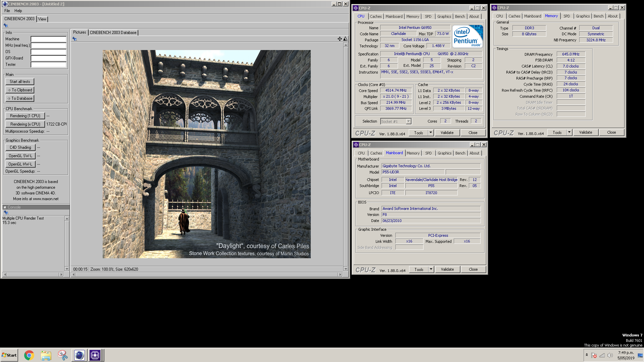Click the 4514.74 MHz Core Speed value
The image size is (644, 362).
tap(396, 91)
